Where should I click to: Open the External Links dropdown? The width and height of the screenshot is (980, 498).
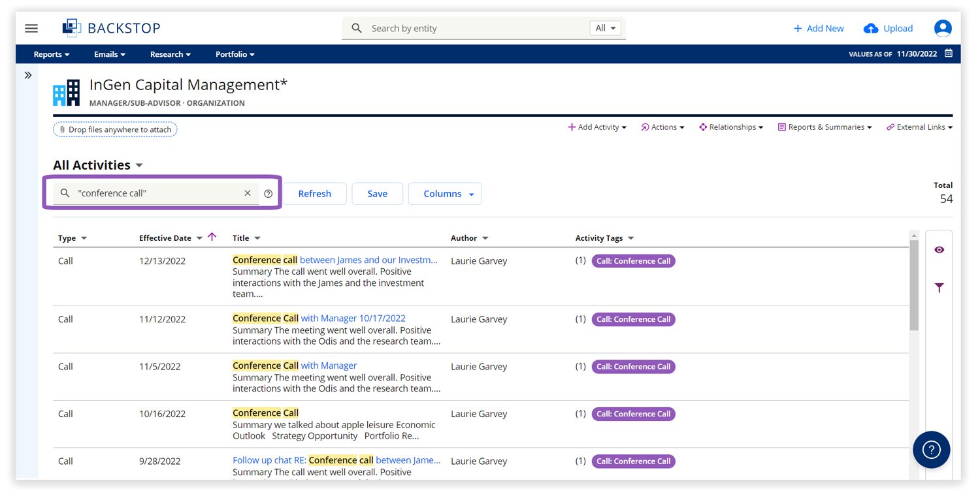click(919, 127)
